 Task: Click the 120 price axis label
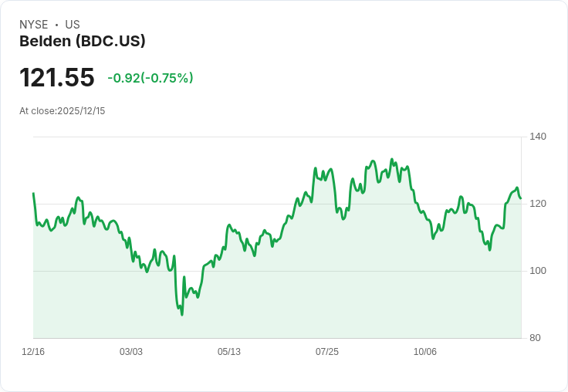538,204
